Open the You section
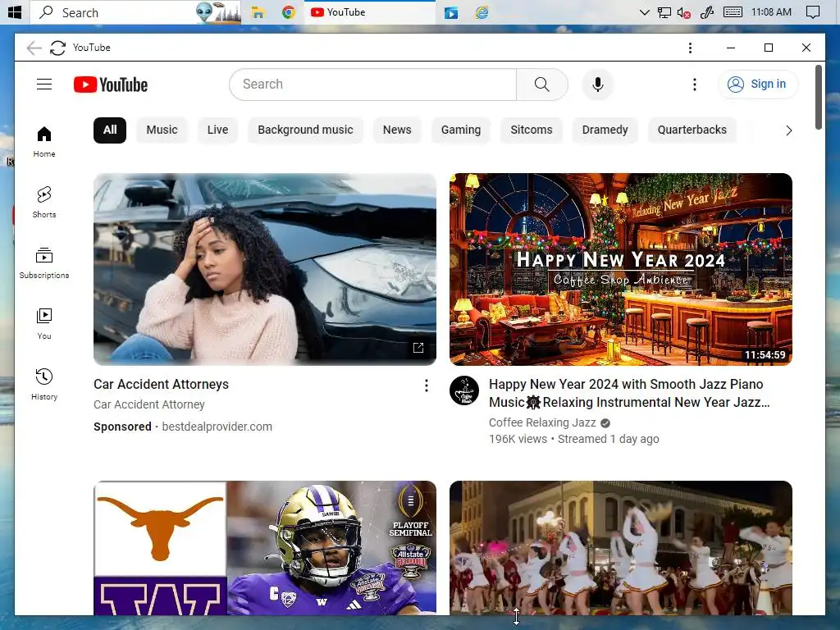The image size is (840, 630). click(44, 323)
